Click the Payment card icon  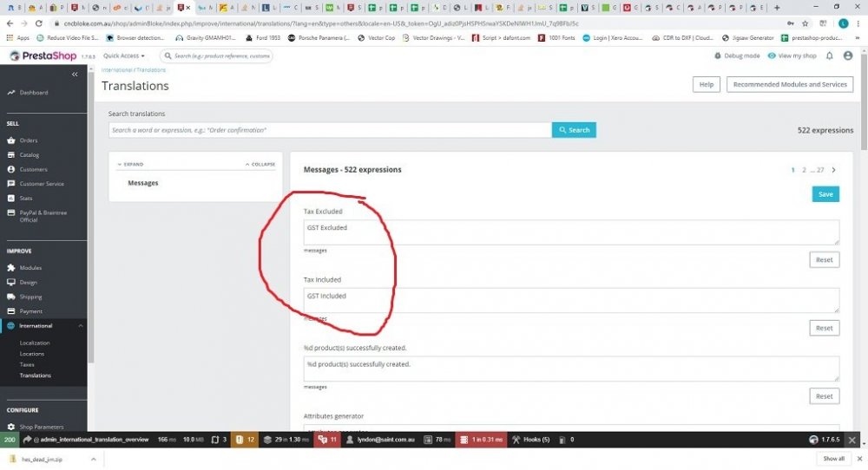[11, 310]
